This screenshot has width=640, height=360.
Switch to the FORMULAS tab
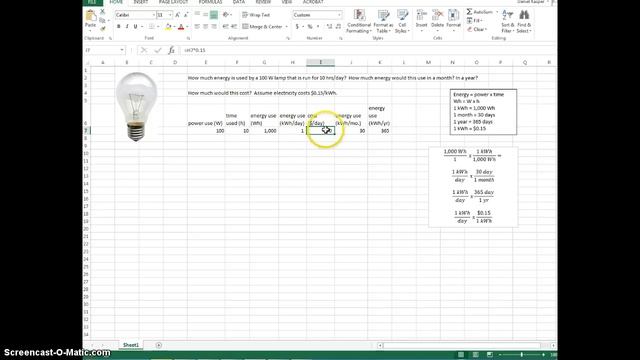pos(211,2)
